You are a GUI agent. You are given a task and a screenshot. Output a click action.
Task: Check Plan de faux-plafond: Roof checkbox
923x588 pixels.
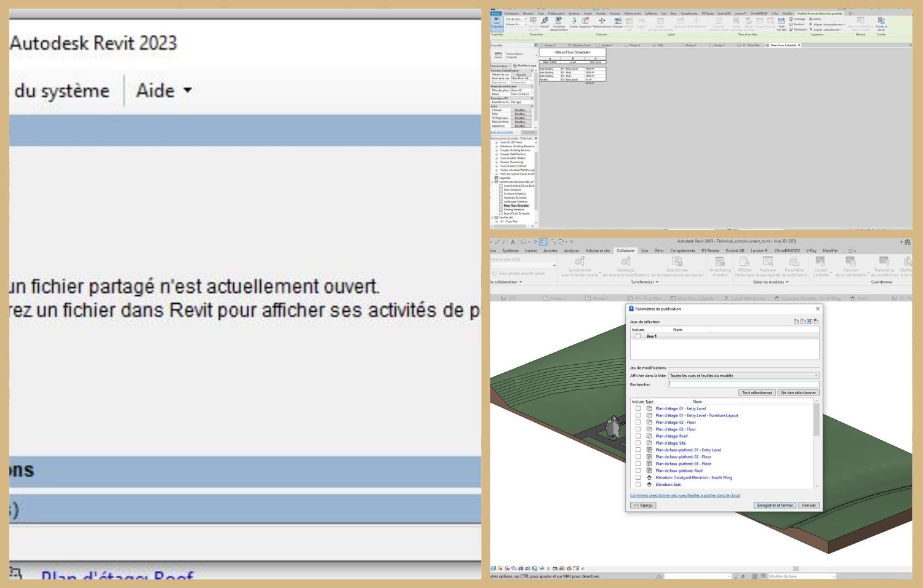[638, 471]
